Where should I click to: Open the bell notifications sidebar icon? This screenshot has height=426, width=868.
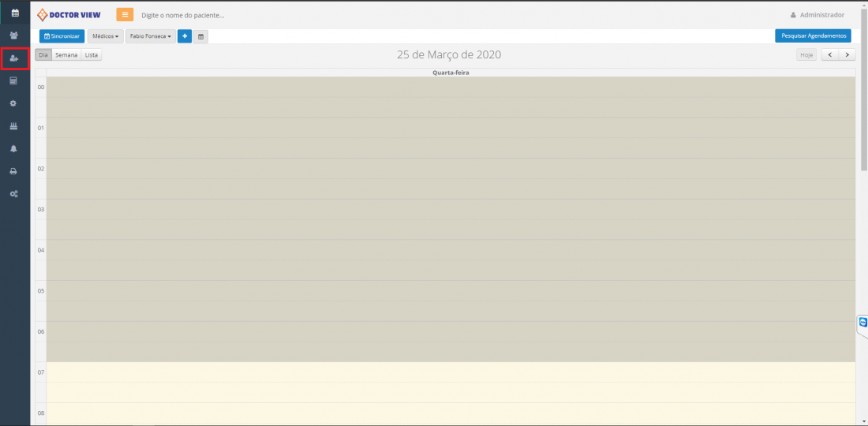14,148
